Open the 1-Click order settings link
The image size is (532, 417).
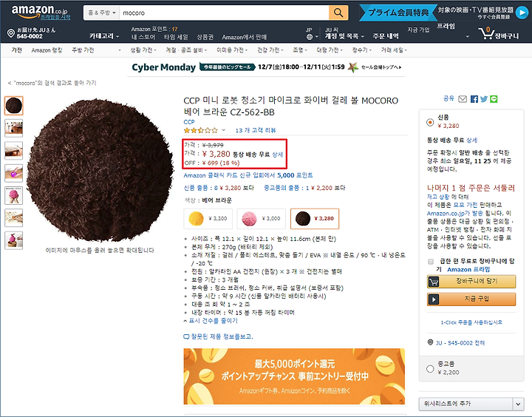(x=471, y=322)
